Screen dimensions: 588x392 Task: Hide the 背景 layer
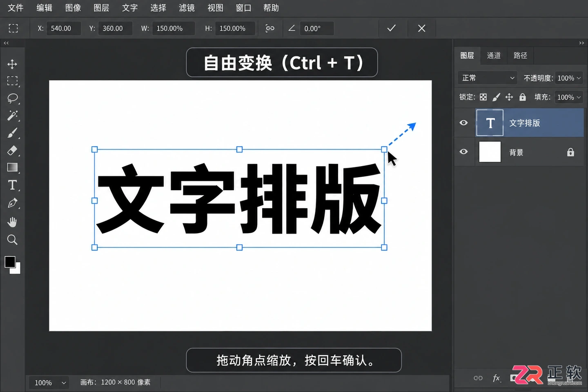[463, 151]
